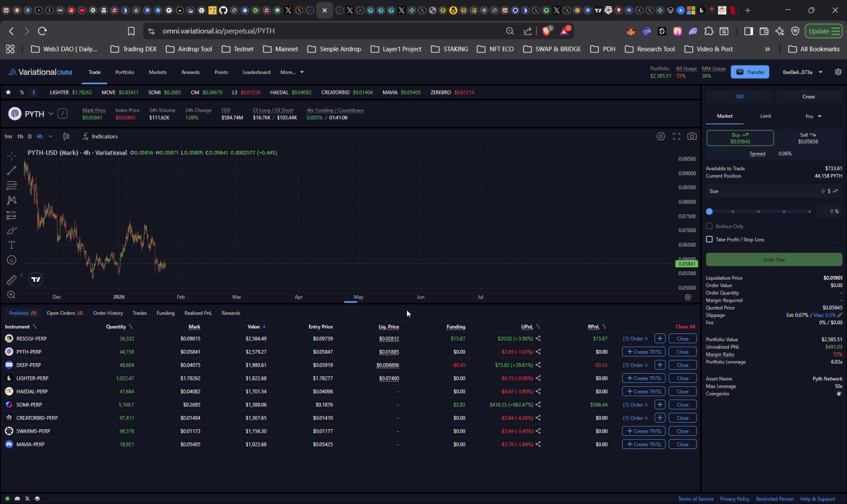Select the trend line drawing tool
The width and height of the screenshot is (847, 504).
(x=11, y=171)
